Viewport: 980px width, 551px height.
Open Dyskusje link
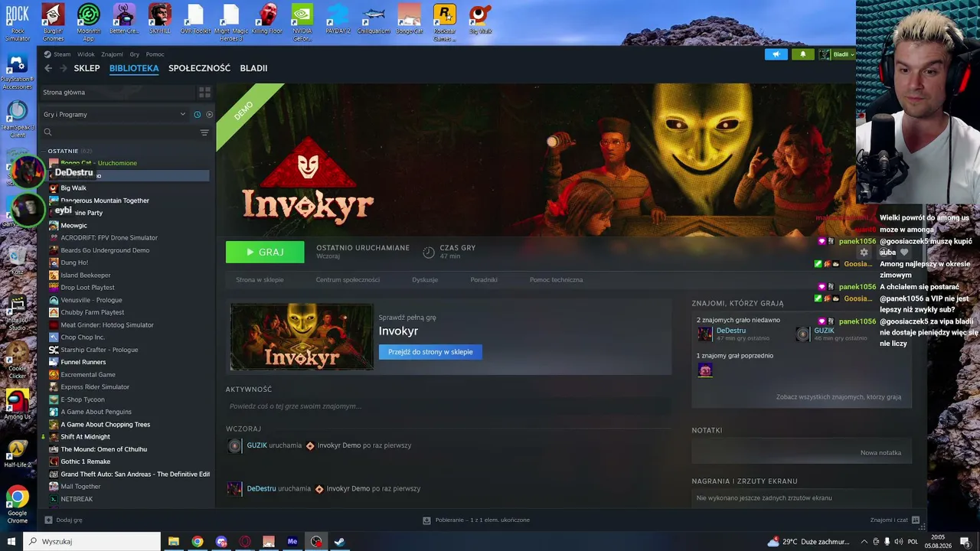[x=425, y=279]
